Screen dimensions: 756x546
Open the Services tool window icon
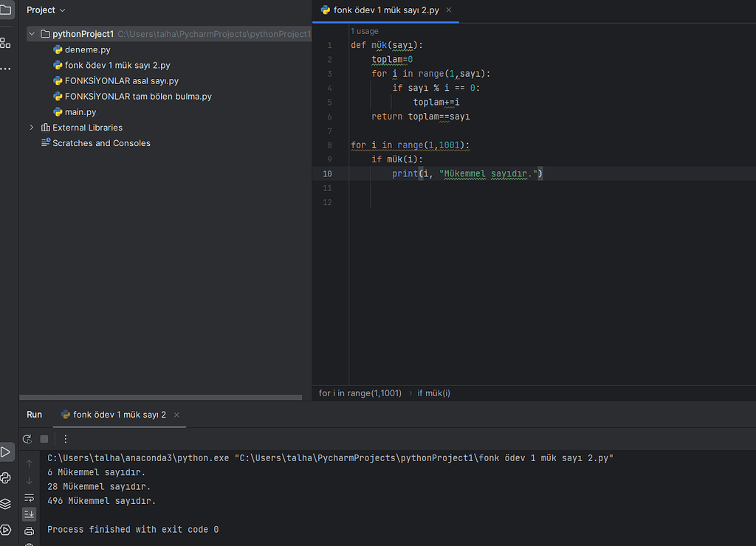(5, 530)
